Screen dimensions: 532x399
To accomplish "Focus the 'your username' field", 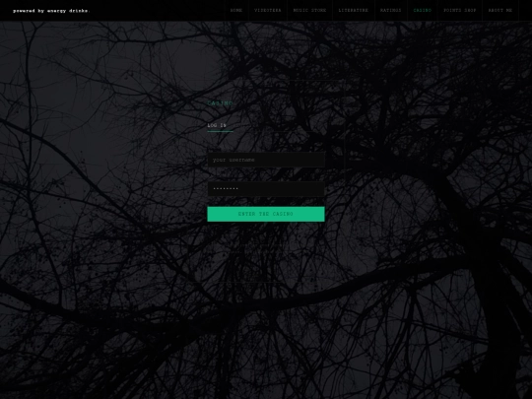I will point(266,160).
